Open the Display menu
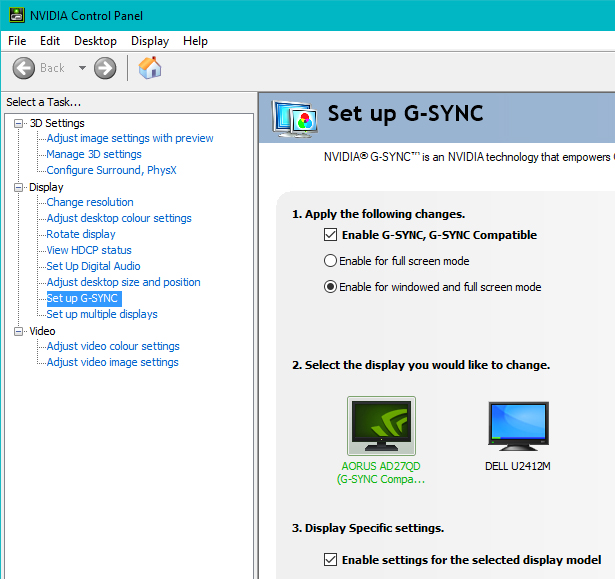The height and width of the screenshot is (579, 615). click(x=150, y=41)
